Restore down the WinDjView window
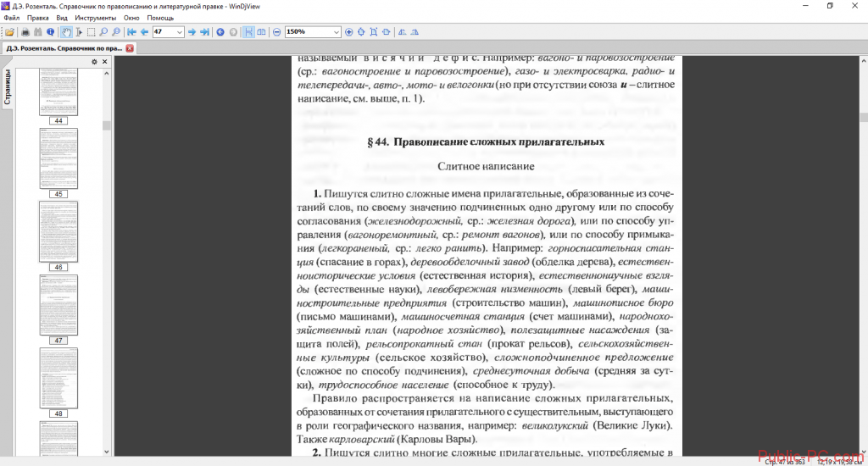The height and width of the screenshot is (466, 868). pos(830,6)
